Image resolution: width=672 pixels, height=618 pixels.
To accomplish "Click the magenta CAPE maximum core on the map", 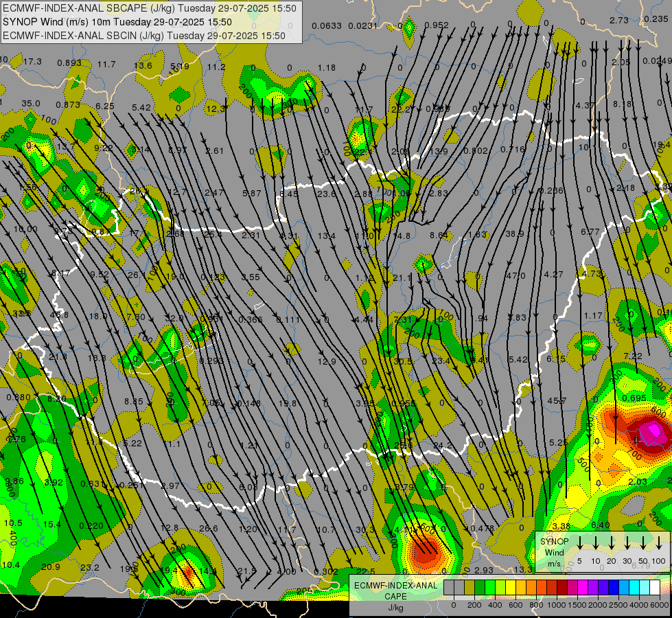I will pos(654,429).
